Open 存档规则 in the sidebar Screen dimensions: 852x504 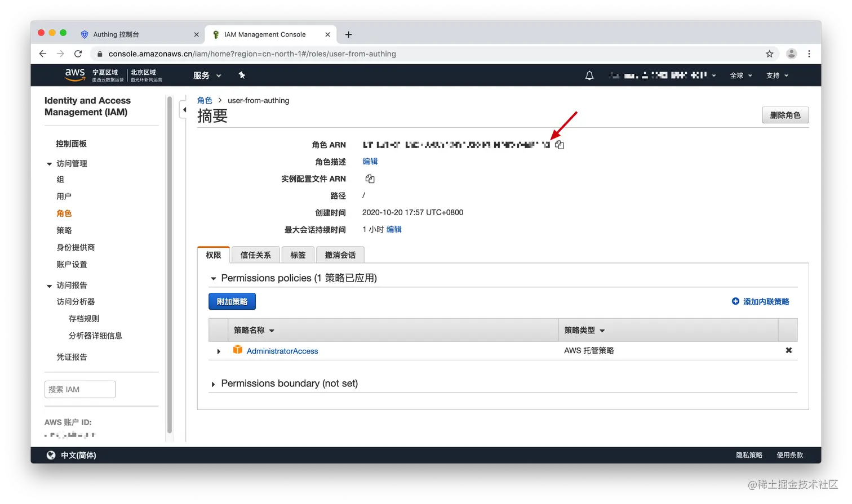(84, 318)
